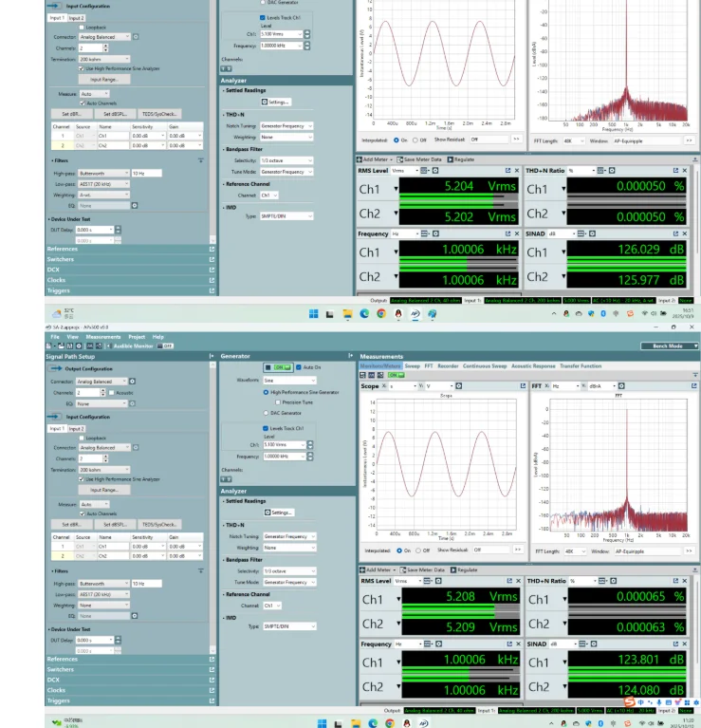Collapse the Signal Path Setup panel via its header icon
This screenshot has width=701, height=728.
pos(212,356)
